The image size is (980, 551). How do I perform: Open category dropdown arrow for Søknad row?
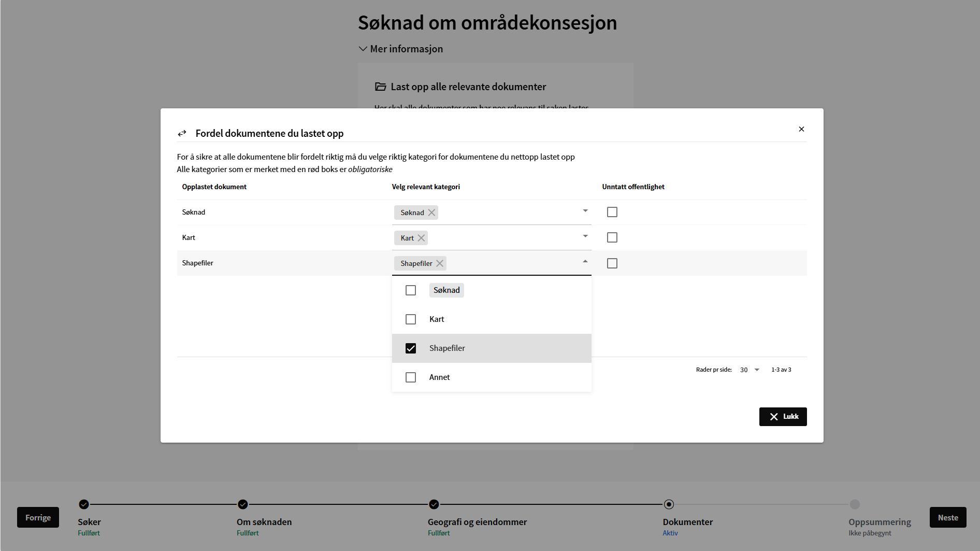(585, 211)
